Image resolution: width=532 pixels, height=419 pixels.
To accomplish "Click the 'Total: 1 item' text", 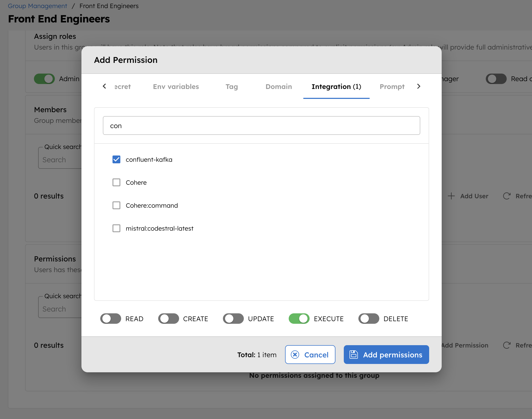I will coord(257,355).
